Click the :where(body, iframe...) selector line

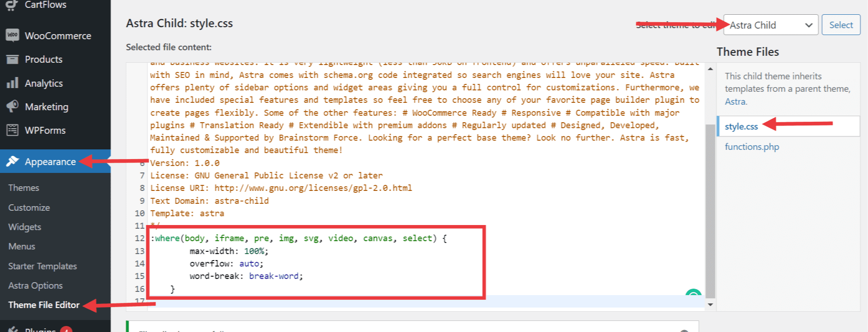299,238
